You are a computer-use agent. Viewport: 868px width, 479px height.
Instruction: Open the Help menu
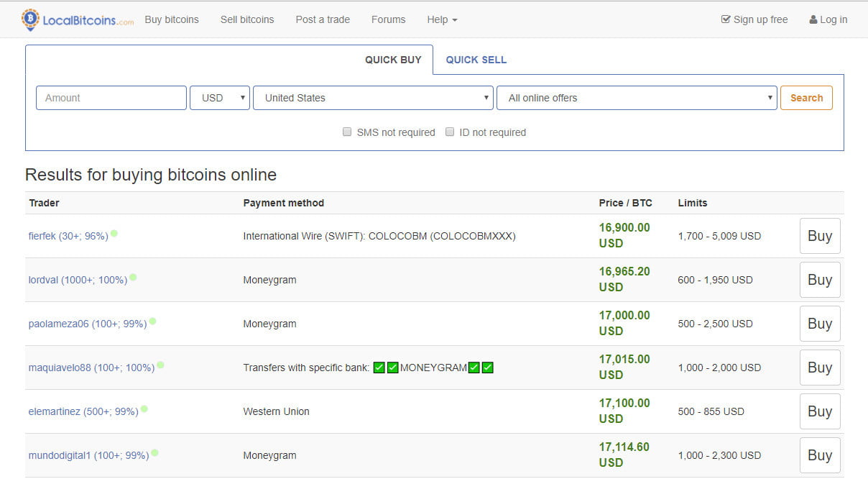click(442, 19)
